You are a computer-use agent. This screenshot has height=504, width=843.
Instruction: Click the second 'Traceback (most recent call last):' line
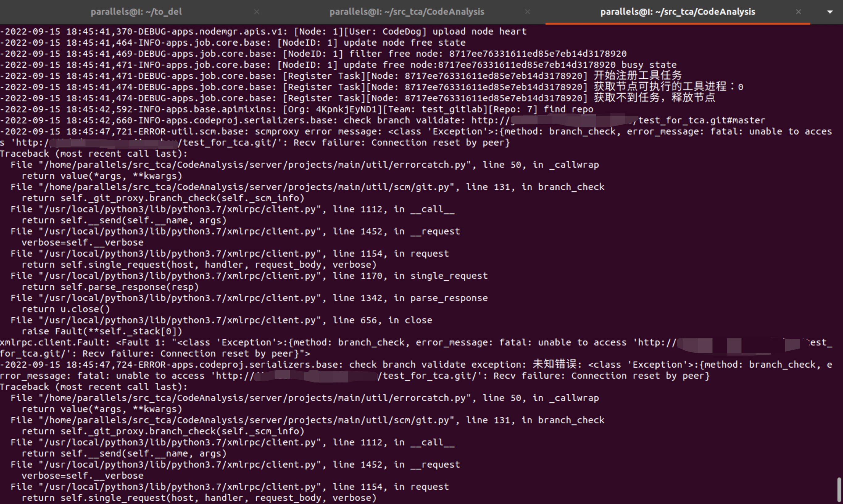pyautogui.click(x=94, y=387)
